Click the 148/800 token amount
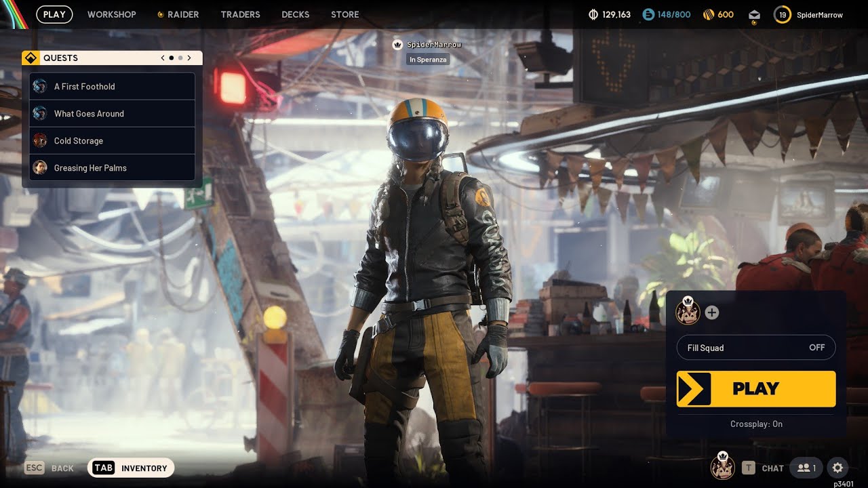Screen dimensions: 868x488 pyautogui.click(x=674, y=14)
